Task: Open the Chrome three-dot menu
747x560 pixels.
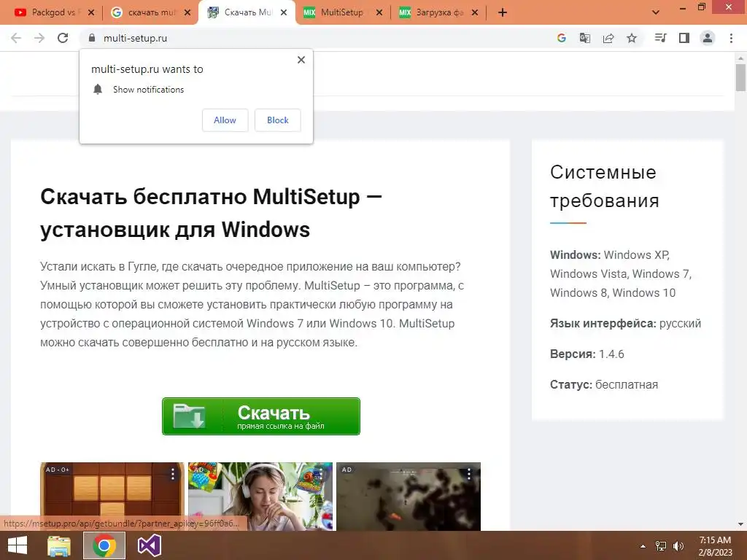Action: click(731, 38)
